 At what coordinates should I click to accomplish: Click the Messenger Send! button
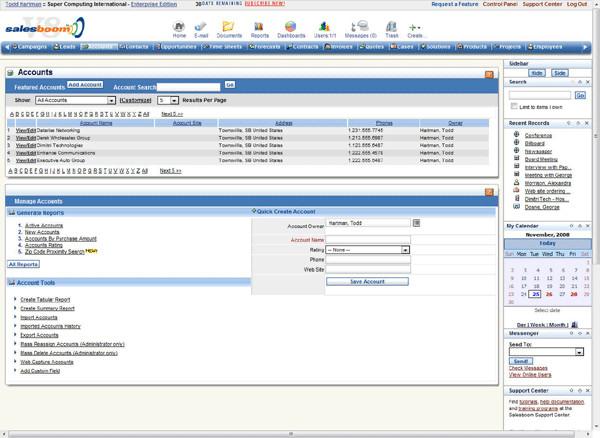pyautogui.click(x=520, y=361)
